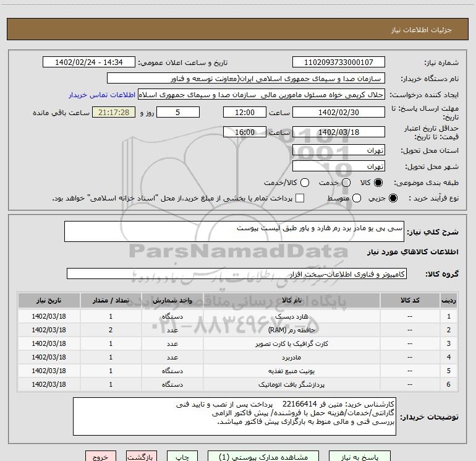Click the buyer organization name field
The image size is (476, 461).
[246, 79]
